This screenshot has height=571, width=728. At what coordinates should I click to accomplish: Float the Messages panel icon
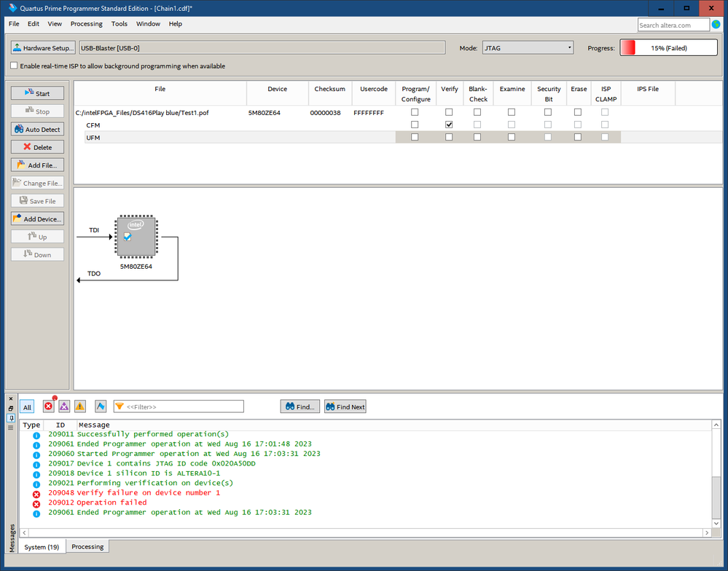pyautogui.click(x=11, y=408)
